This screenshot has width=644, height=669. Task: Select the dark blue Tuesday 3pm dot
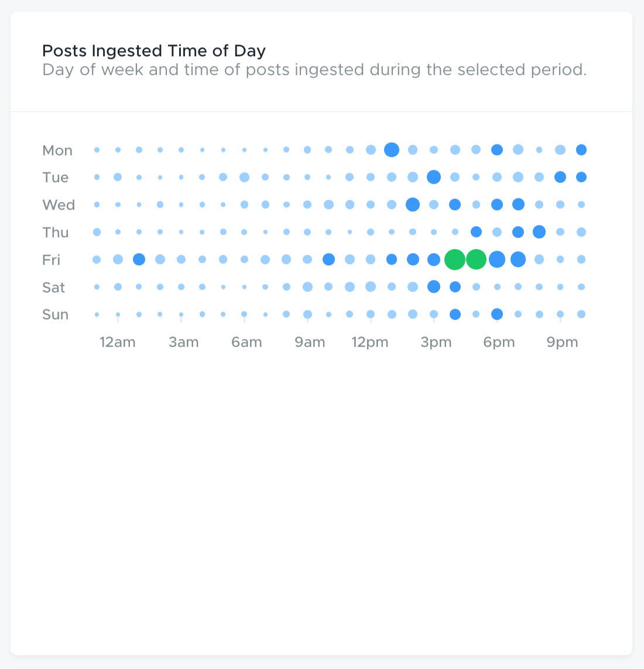click(434, 177)
